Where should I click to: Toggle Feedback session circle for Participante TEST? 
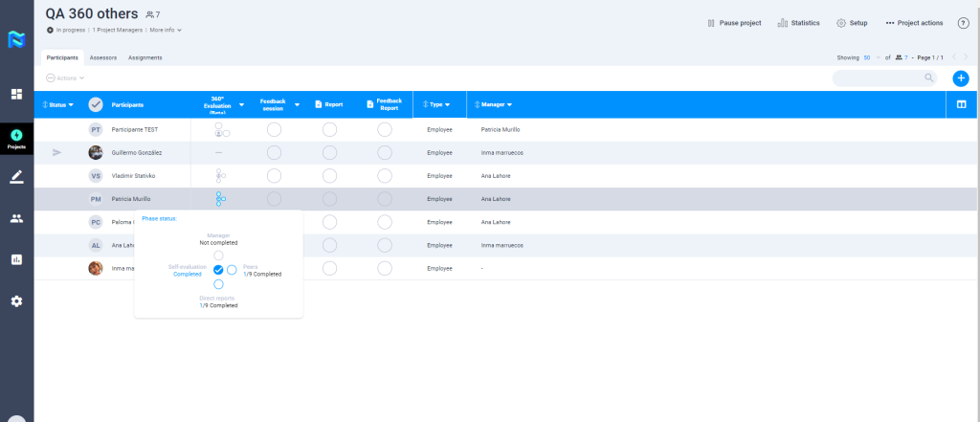tap(274, 129)
